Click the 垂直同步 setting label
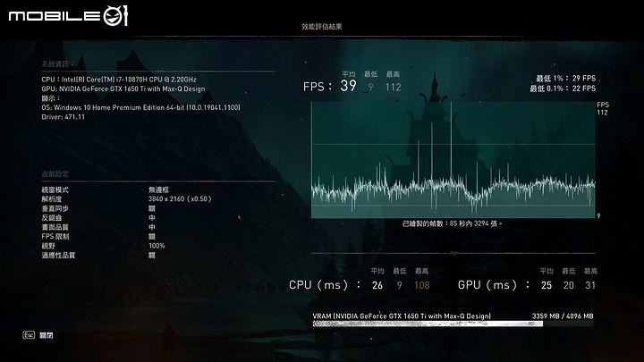The height and width of the screenshot is (362, 644). pyautogui.click(x=55, y=208)
